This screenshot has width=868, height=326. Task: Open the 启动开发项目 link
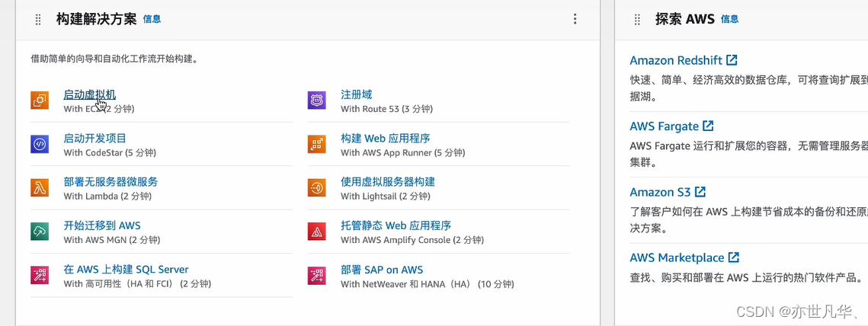click(94, 139)
